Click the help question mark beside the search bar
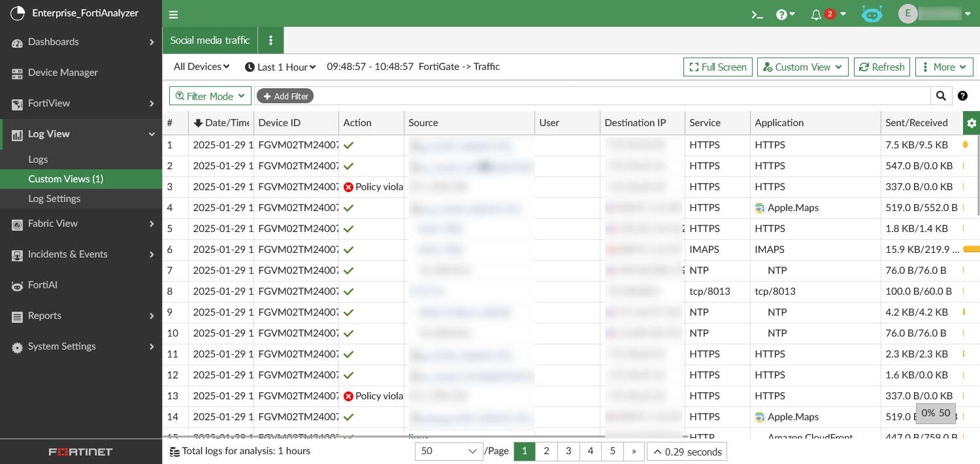Viewport: 980px width, 464px height. coord(963,95)
